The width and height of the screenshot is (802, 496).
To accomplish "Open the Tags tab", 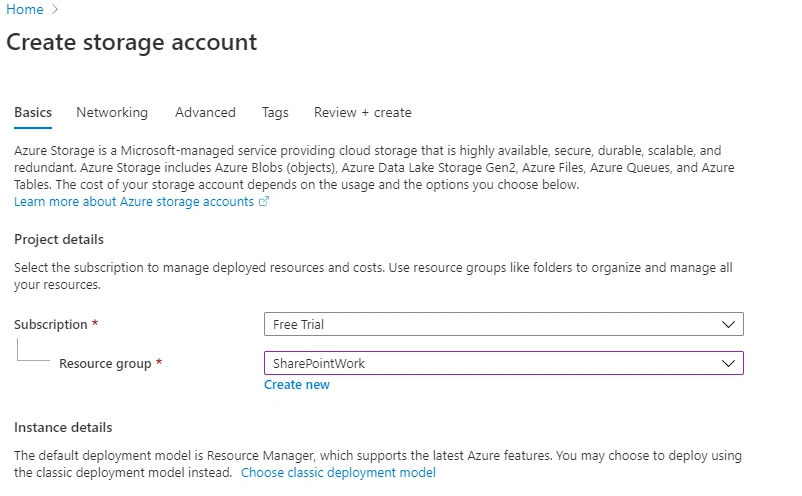I will (x=275, y=112).
